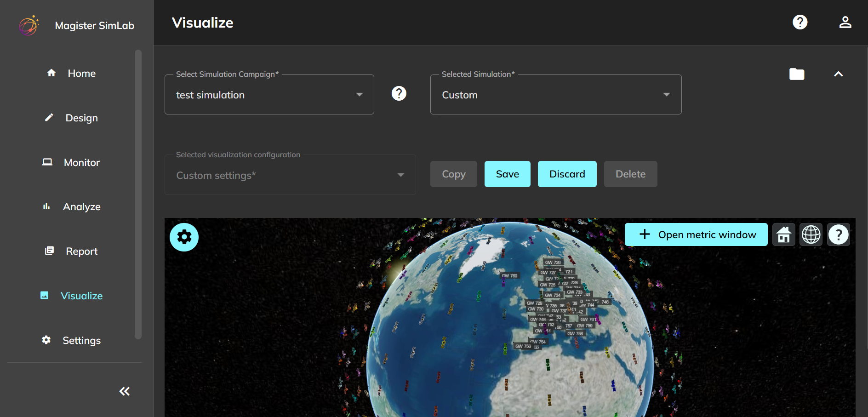This screenshot has width=868, height=417.
Task: Select the GW 756 ground station label
Action: [523, 346]
